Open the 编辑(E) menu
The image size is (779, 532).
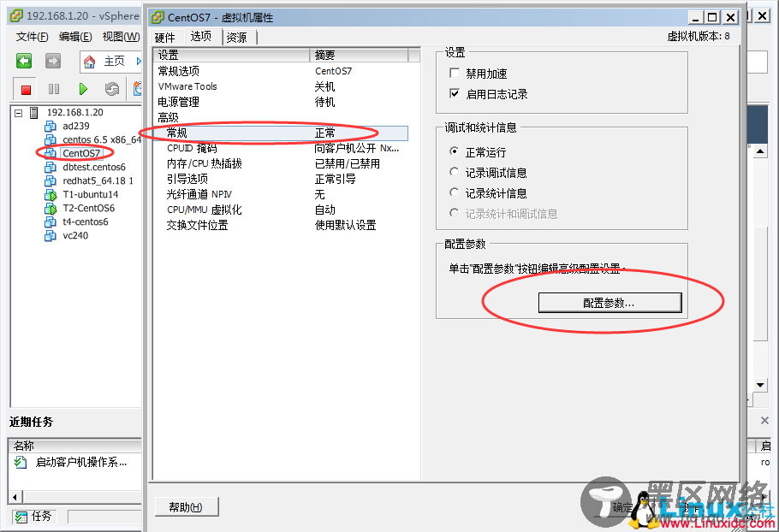[75, 37]
